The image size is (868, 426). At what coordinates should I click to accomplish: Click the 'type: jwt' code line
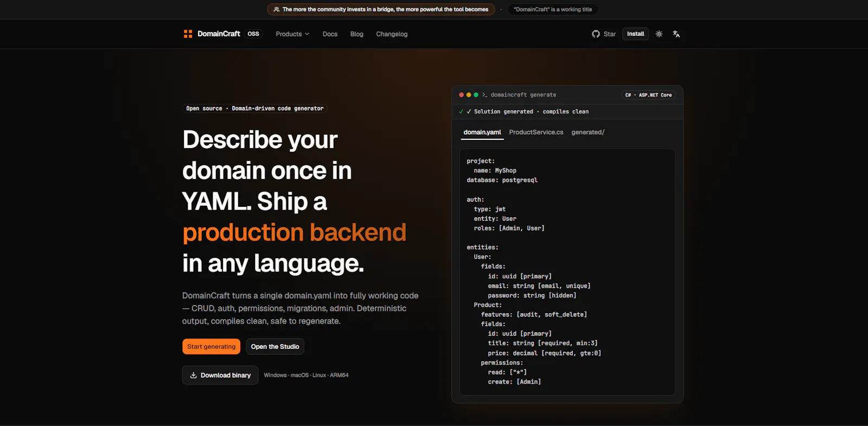(x=489, y=209)
